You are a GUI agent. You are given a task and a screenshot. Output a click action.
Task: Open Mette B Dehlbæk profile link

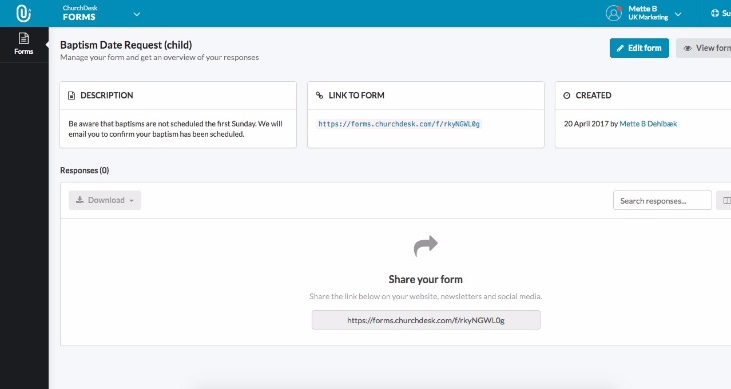(648, 124)
